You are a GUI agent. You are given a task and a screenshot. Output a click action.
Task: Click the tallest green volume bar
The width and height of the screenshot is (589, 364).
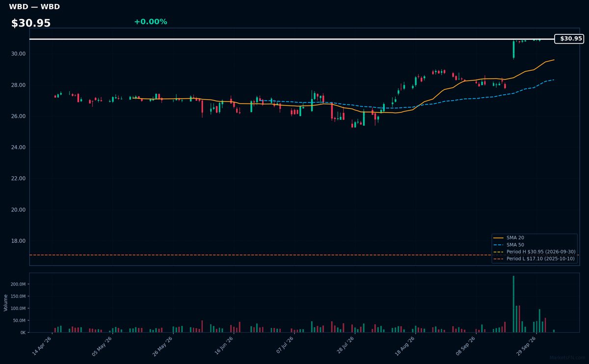[513, 304]
